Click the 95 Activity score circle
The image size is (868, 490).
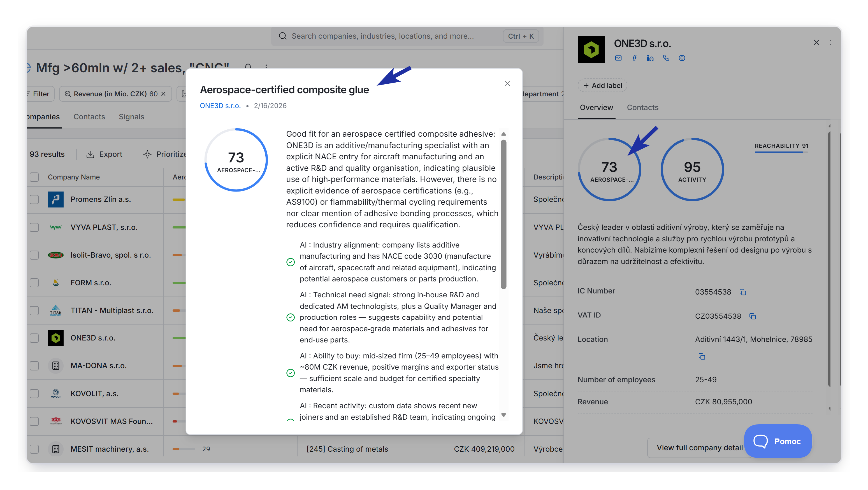coord(692,169)
